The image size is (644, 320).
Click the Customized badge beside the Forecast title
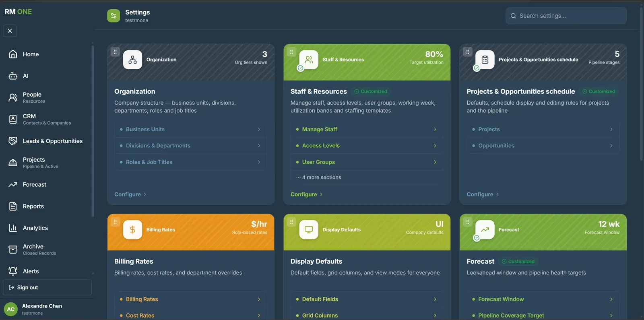coord(518,261)
